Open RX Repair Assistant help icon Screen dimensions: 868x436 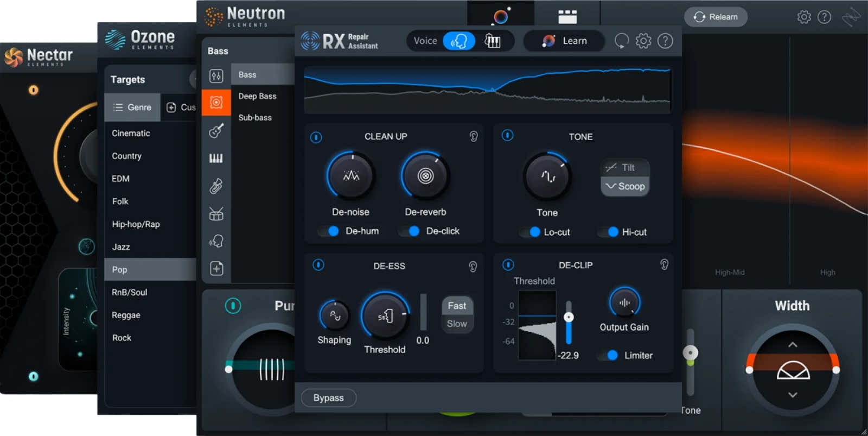(x=665, y=41)
